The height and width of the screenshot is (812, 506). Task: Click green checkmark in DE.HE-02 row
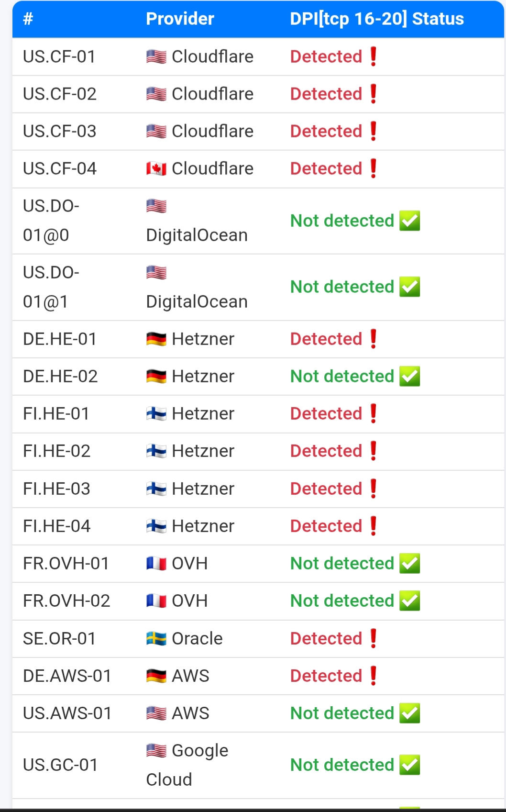pyautogui.click(x=410, y=376)
